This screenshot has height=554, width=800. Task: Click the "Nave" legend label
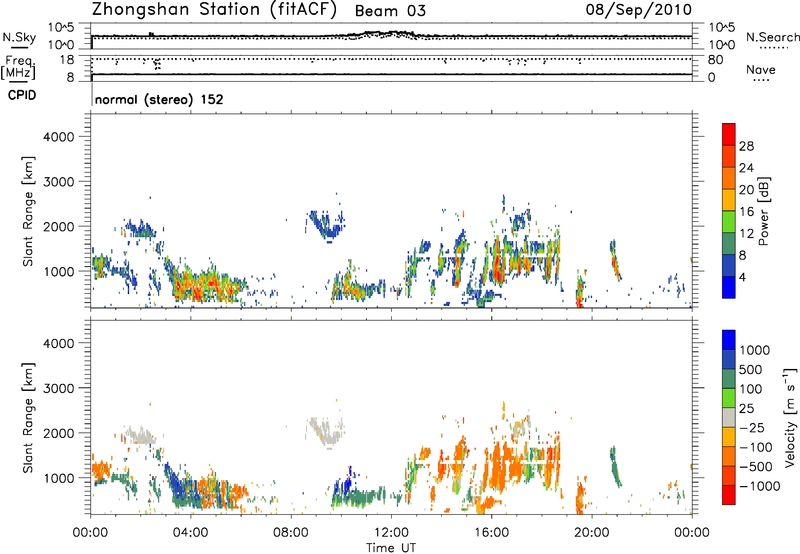[x=760, y=70]
